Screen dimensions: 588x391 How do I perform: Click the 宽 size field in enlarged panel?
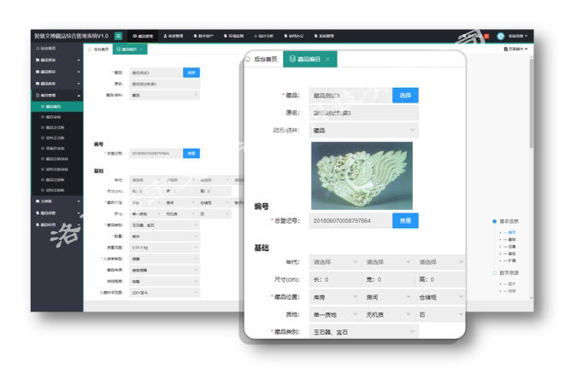pos(388,280)
